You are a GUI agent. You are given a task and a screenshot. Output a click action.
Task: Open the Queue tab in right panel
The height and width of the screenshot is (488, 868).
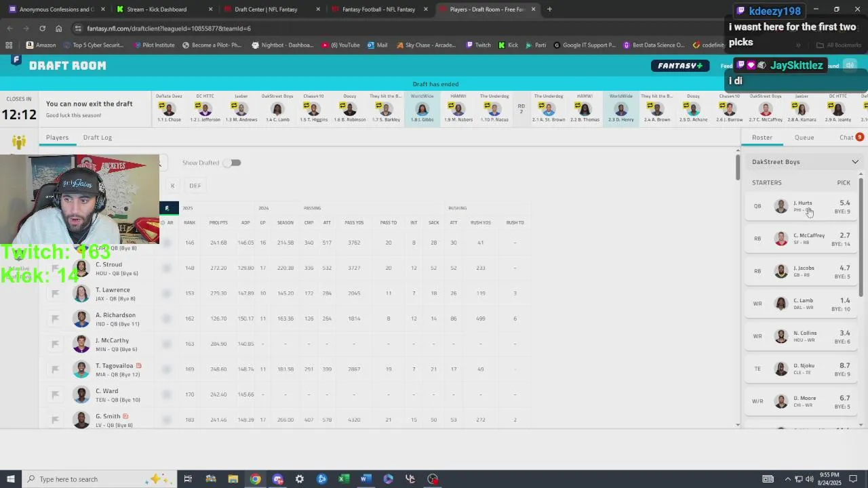(804, 138)
